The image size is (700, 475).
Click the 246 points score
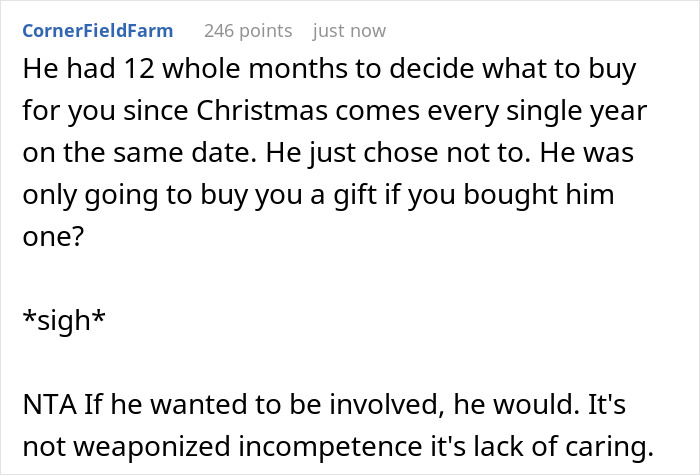pyautogui.click(x=247, y=30)
